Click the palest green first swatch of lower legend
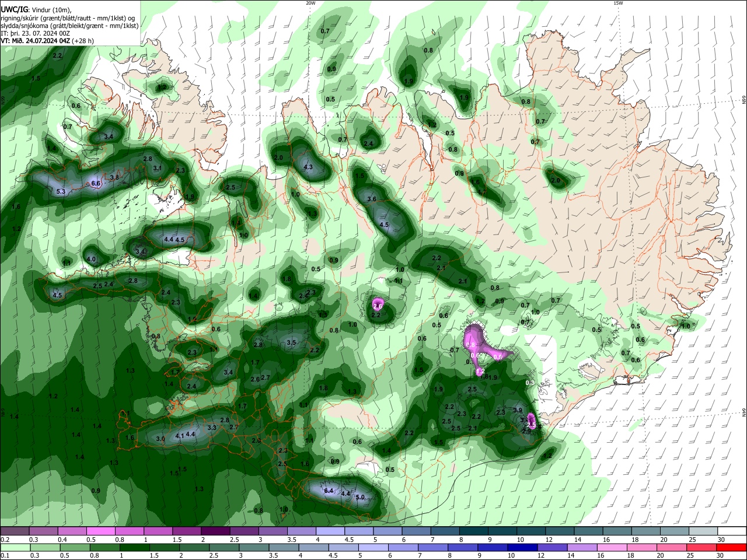The width and height of the screenshot is (747, 560). [15, 548]
